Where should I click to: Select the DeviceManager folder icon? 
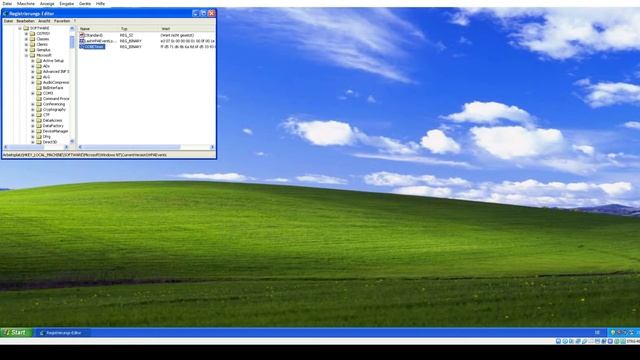[39, 131]
